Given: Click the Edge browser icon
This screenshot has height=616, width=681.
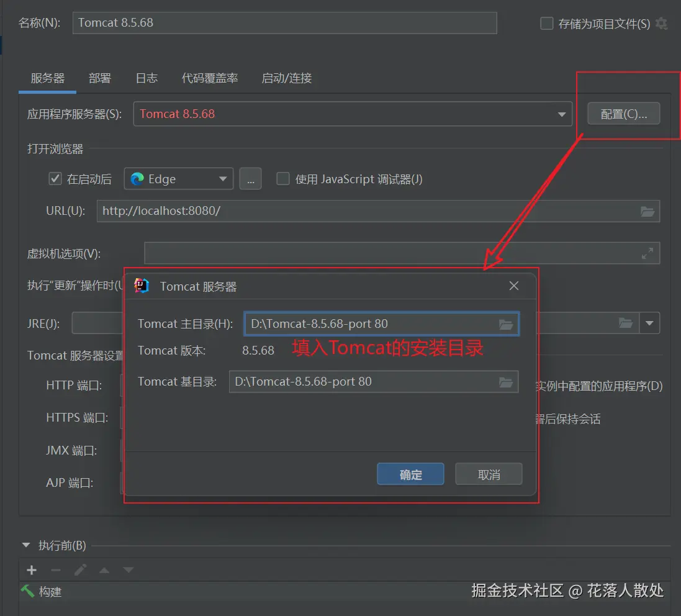Looking at the screenshot, I should pos(137,179).
